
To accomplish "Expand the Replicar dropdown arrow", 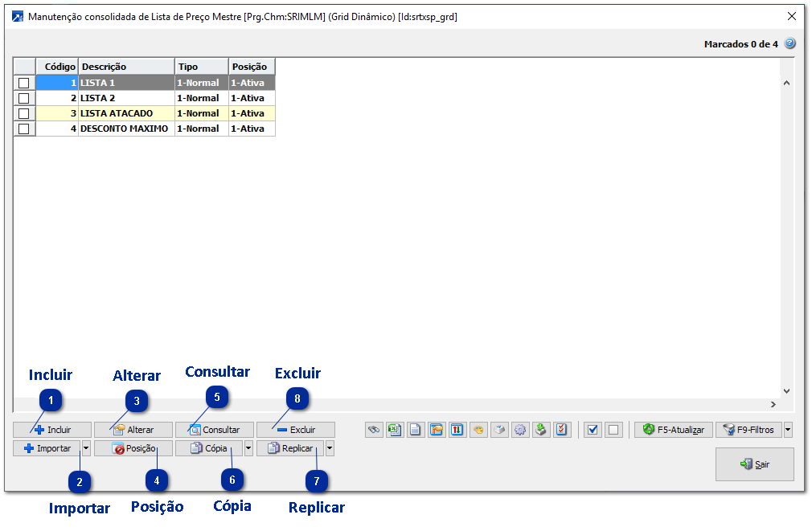I will [330, 448].
